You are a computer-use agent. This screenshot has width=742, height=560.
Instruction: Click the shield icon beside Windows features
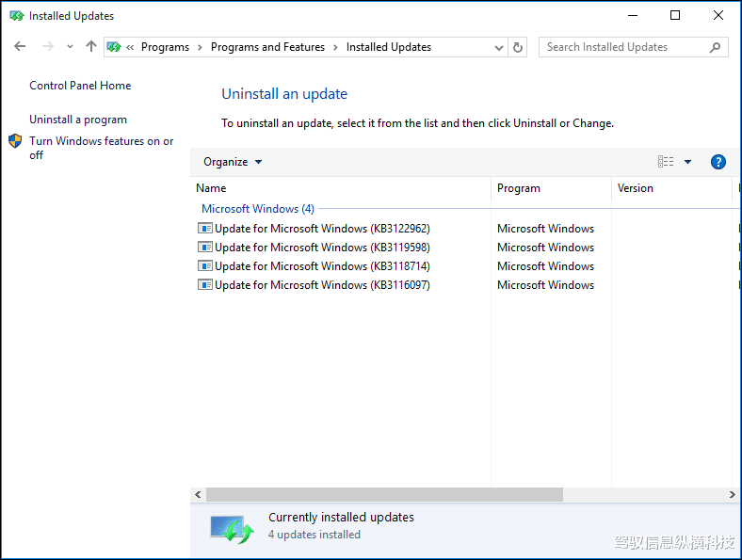[x=15, y=141]
